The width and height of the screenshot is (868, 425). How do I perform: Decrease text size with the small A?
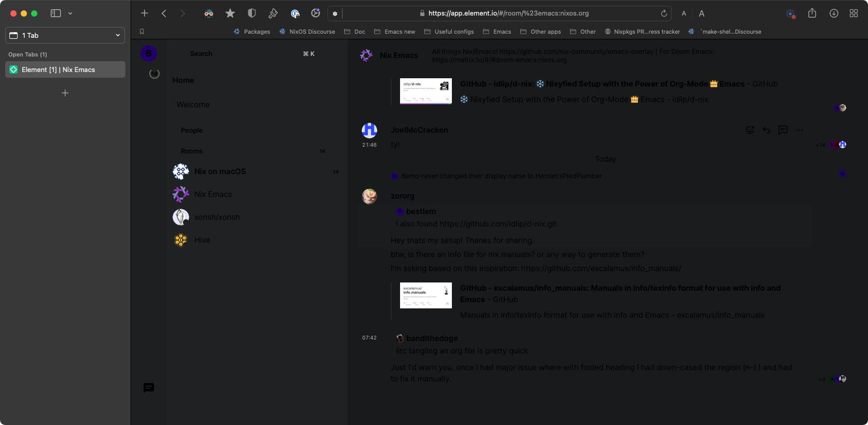(x=684, y=13)
